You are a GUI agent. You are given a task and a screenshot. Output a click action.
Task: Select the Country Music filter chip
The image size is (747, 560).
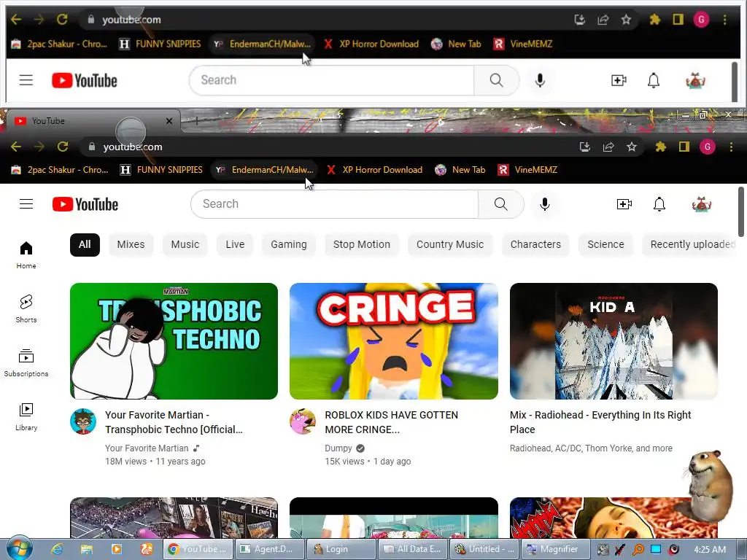450,245
